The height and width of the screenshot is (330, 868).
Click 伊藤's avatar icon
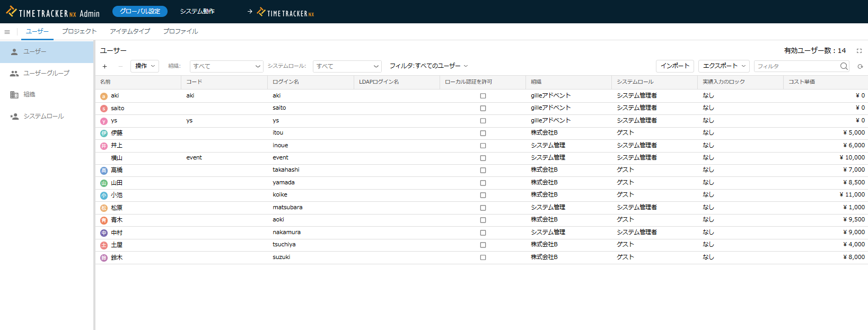[104, 133]
